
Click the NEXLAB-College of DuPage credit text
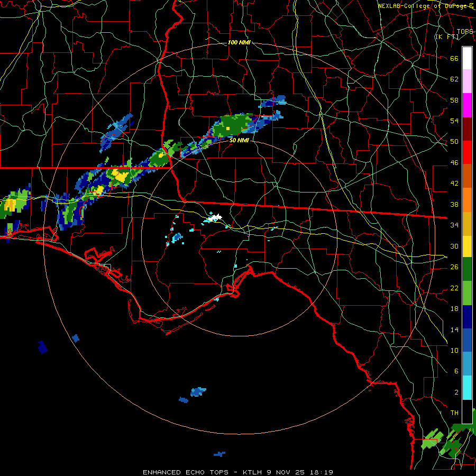(x=426, y=6)
